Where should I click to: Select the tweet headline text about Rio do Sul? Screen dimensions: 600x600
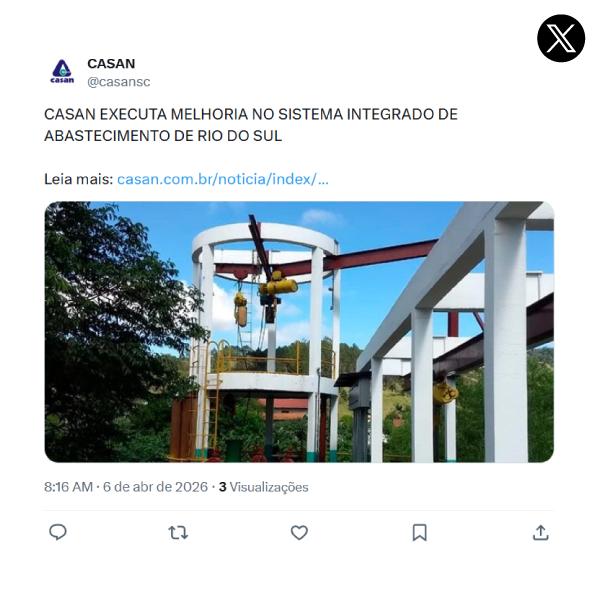coord(251,125)
